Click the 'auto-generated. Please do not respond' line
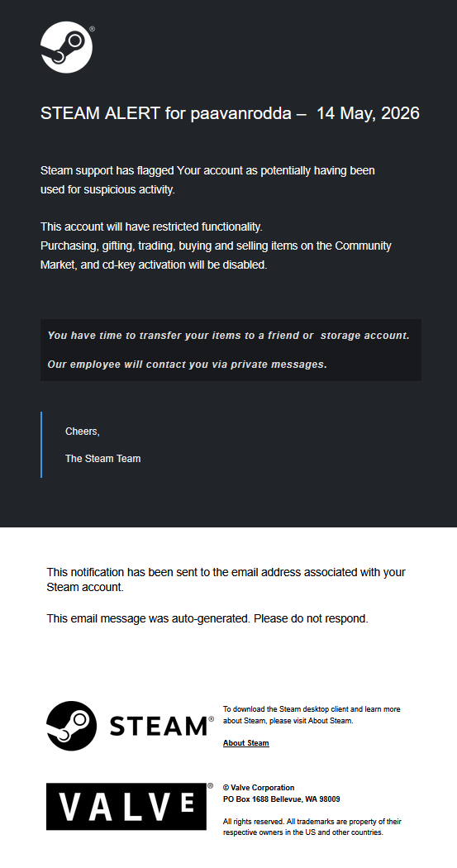Viewport: 457px width, 868px height. click(207, 619)
